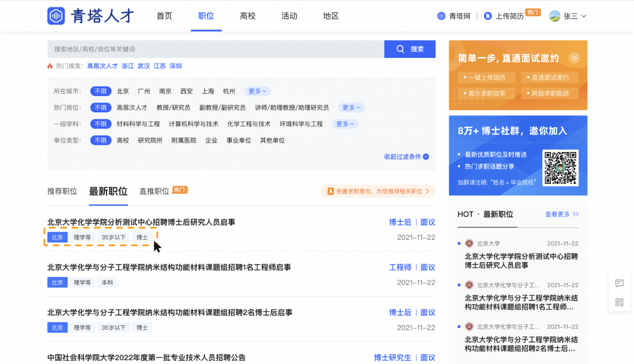Image resolution: width=634 pixels, height=364 pixels.
Task: Open 活动 in top navigation
Action: pyautogui.click(x=289, y=16)
